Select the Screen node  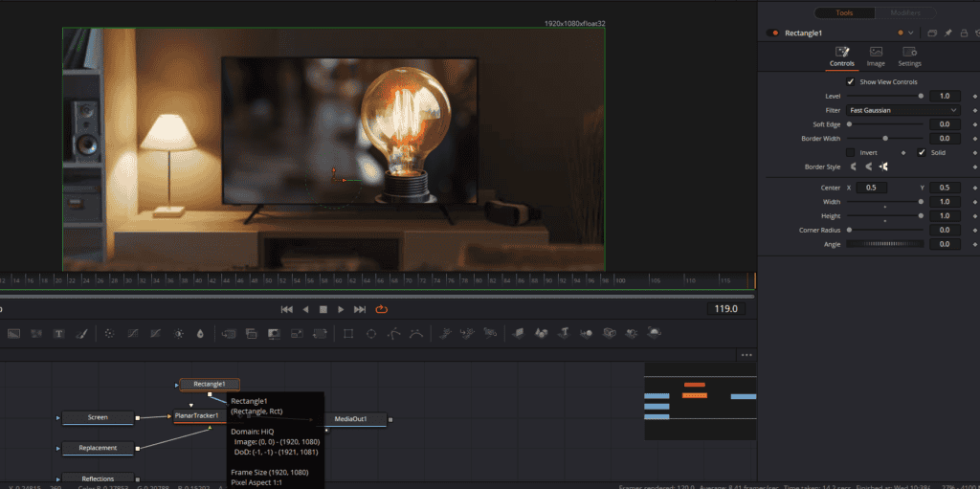(x=98, y=417)
